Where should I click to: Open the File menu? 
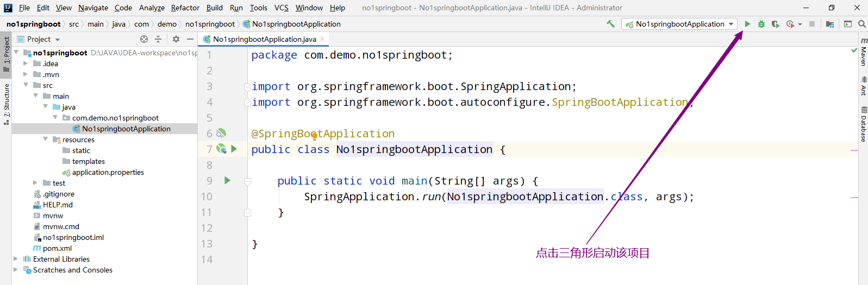[24, 8]
